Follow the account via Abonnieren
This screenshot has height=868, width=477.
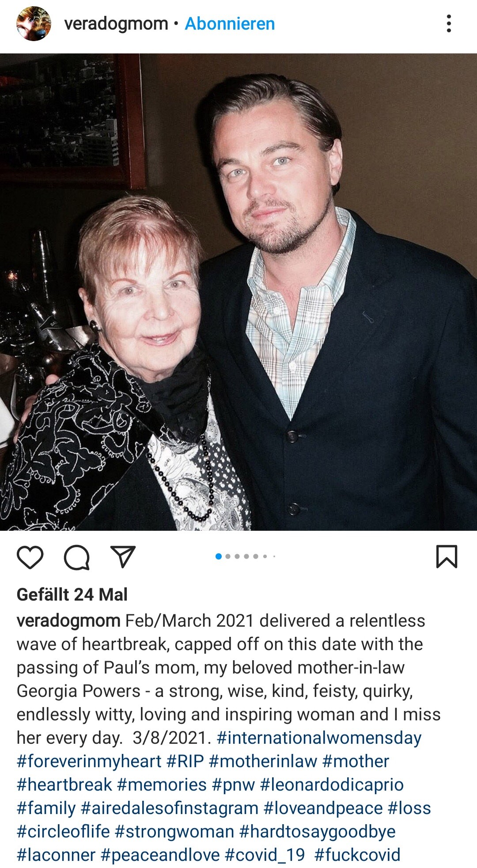[x=230, y=24]
